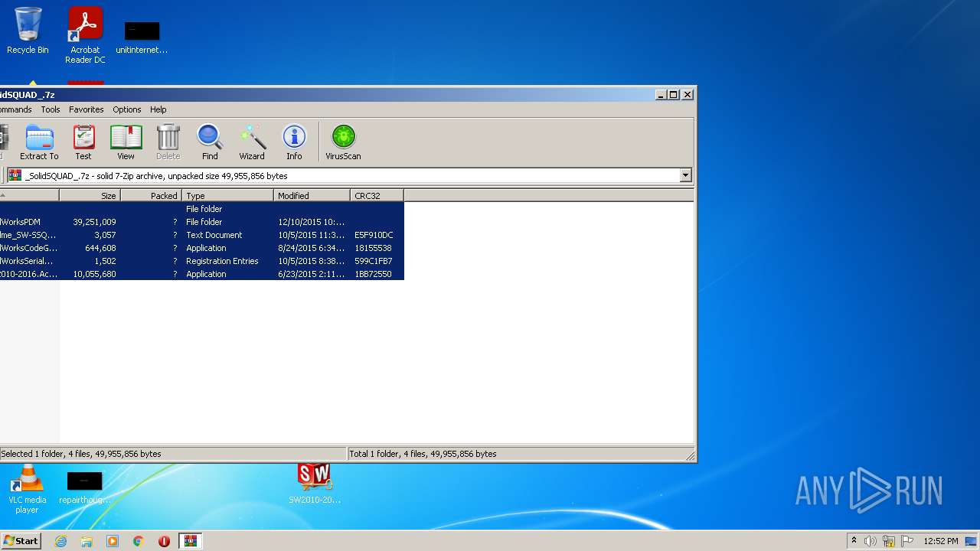Open the Options menu
This screenshot has width=980, height=551.
127,109
